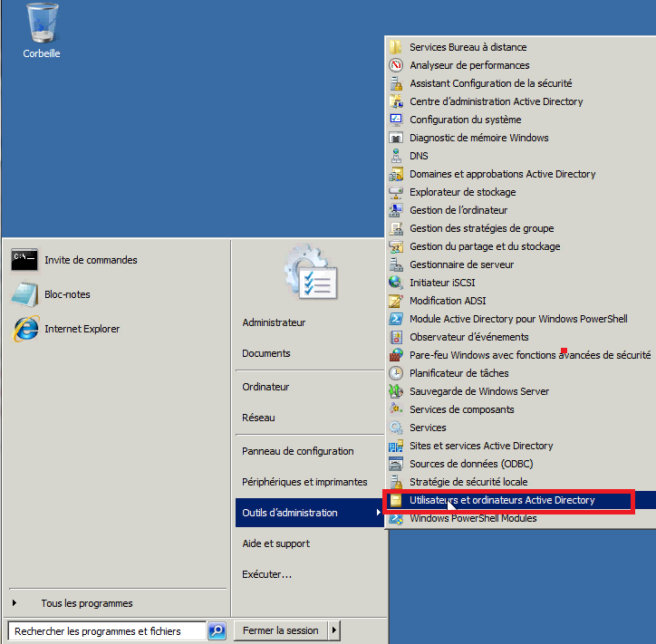Click the Centre d'administration Active Directory icon
This screenshot has width=656, height=644.
396,101
